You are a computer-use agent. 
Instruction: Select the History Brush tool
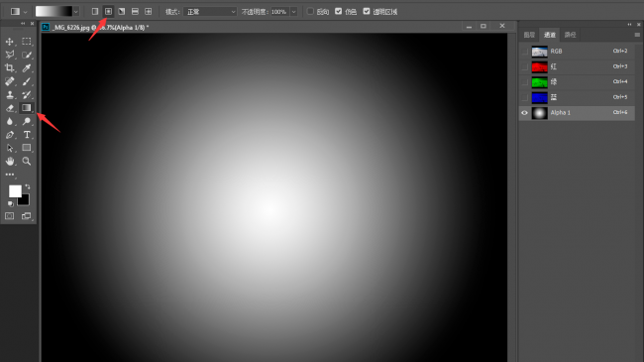[27, 94]
